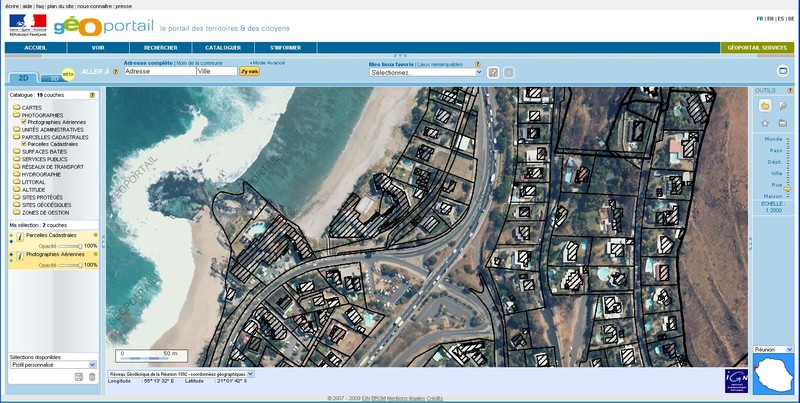This screenshot has height=403, width=800.
Task: Click the Adresse input field
Action: pyautogui.click(x=158, y=72)
